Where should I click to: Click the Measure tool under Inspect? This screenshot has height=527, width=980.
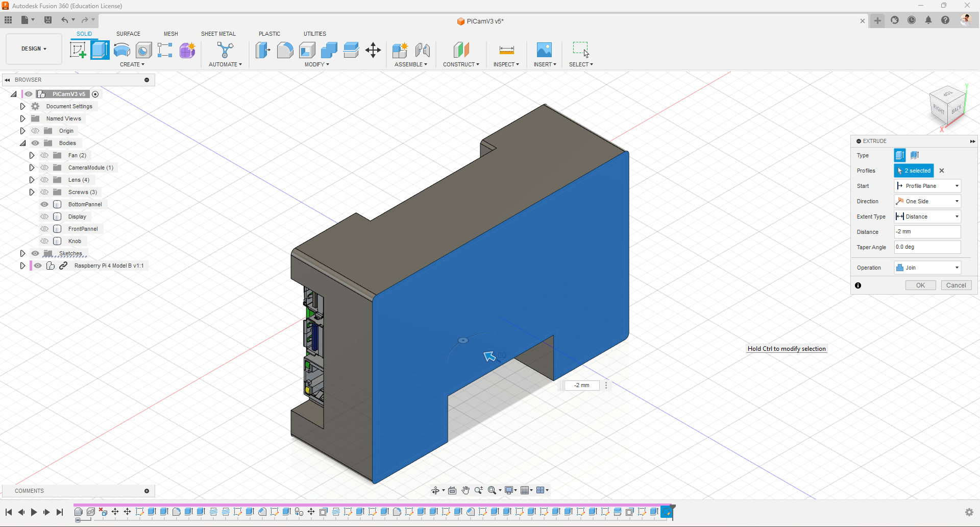[x=506, y=50]
